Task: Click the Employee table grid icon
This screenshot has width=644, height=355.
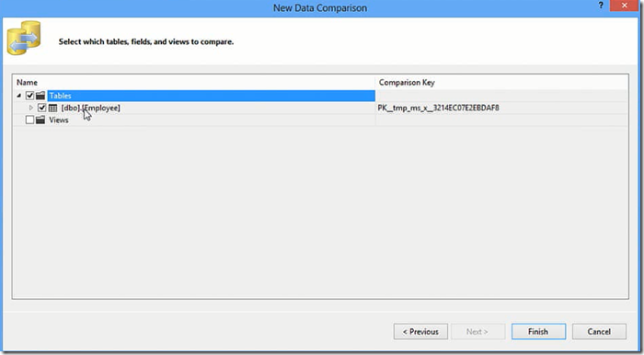Action: click(52, 108)
